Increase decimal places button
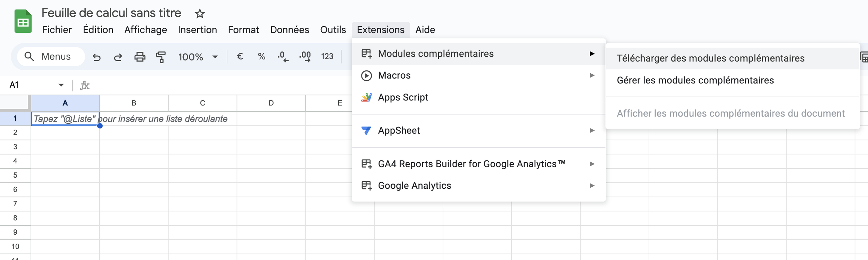The image size is (868, 260). tap(305, 56)
